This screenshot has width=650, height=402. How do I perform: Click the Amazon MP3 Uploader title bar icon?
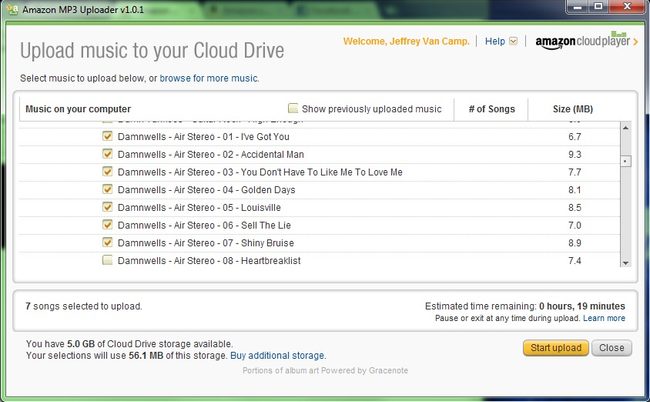(x=12, y=9)
